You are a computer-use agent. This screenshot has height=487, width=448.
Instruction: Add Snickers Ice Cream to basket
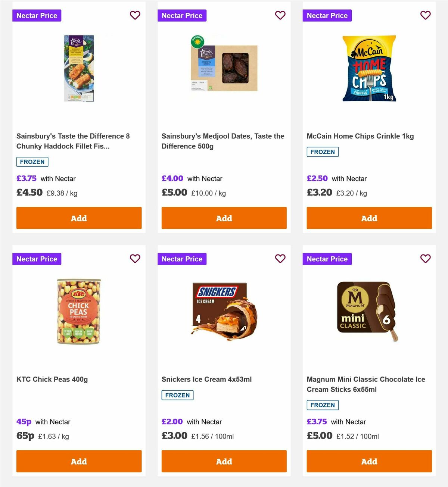click(224, 461)
